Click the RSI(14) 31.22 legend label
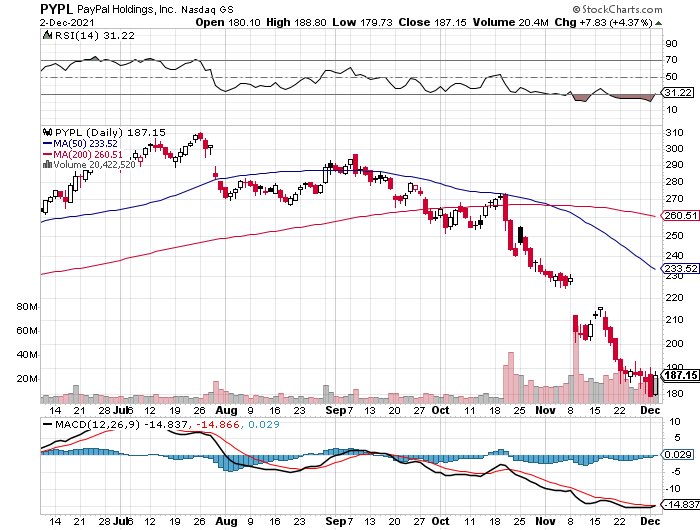This screenshot has height=530, width=700. tap(94, 35)
